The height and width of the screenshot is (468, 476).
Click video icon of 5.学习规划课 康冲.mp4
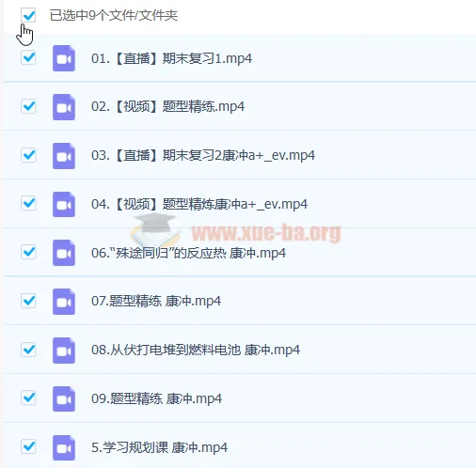coord(64,447)
